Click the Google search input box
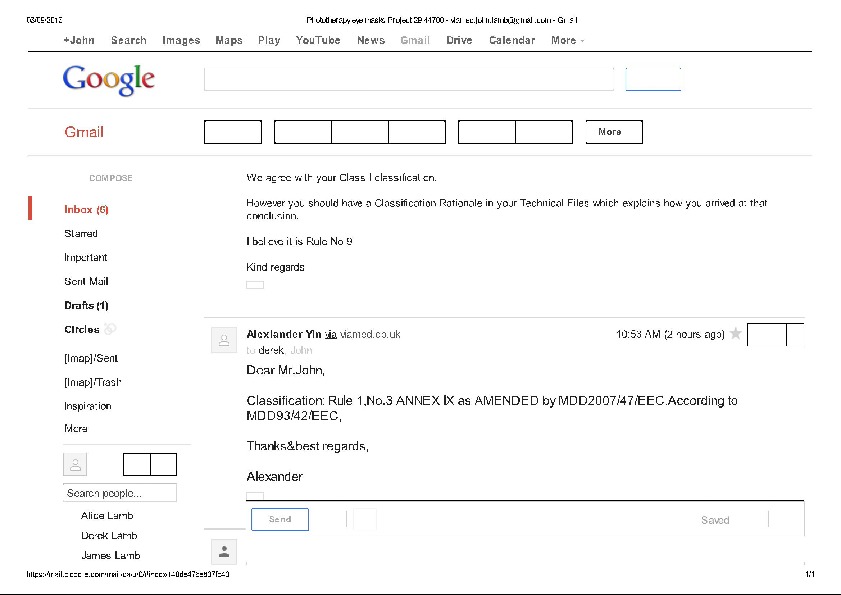The image size is (841, 595). click(x=408, y=79)
